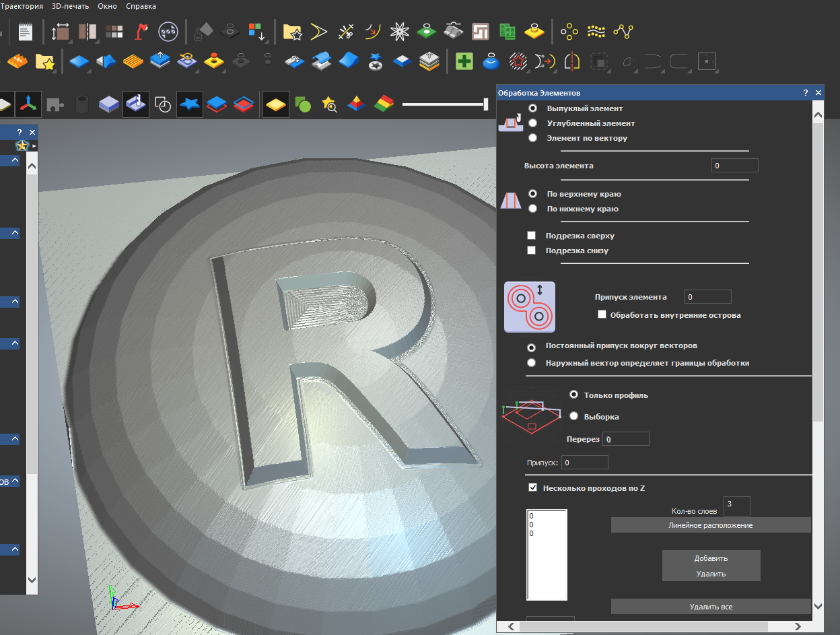
Task: Open the notes notepad icon
Action: [x=26, y=32]
